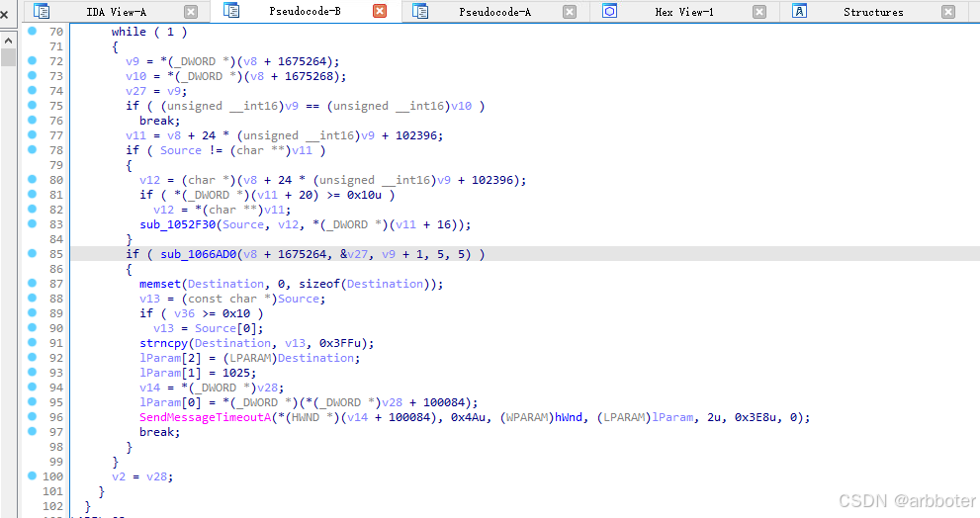Click sub_1052F30 function call on line 83
This screenshot has width=980, height=518.
(177, 224)
